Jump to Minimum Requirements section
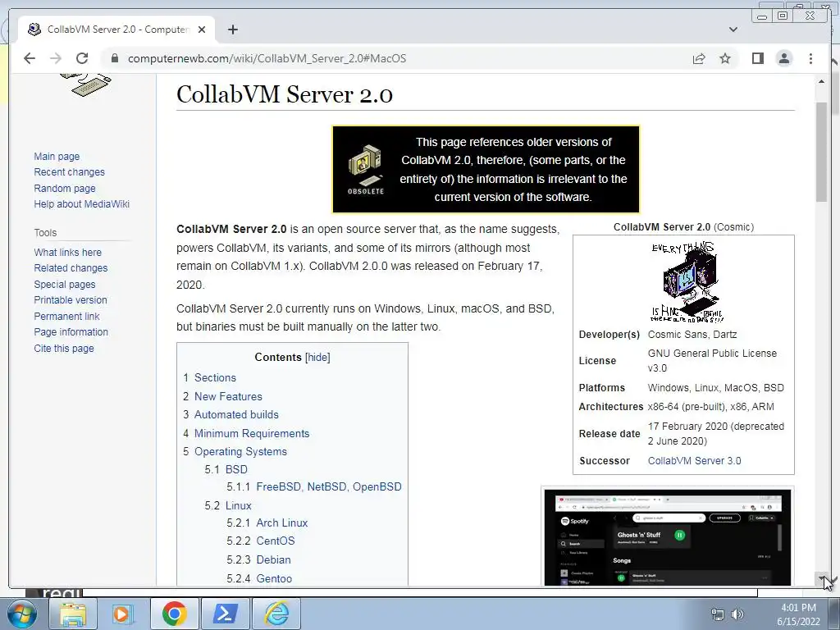Viewport: 840px width, 630px height. pyautogui.click(x=252, y=433)
